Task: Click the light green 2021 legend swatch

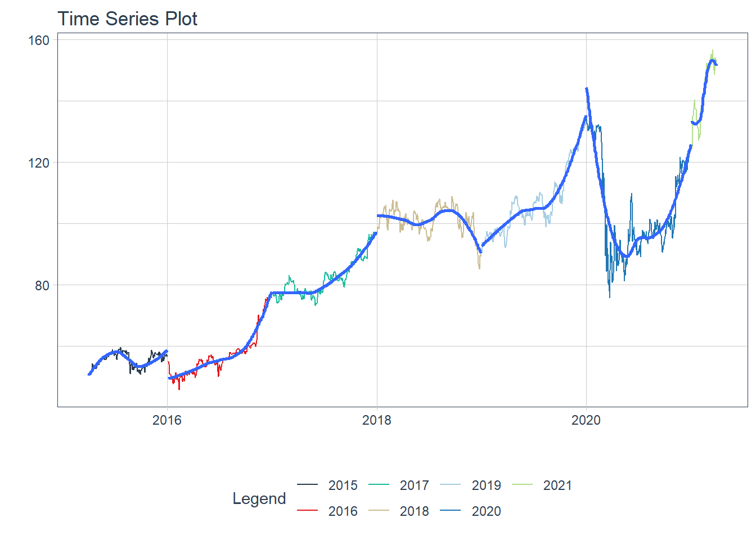Action: [522, 485]
